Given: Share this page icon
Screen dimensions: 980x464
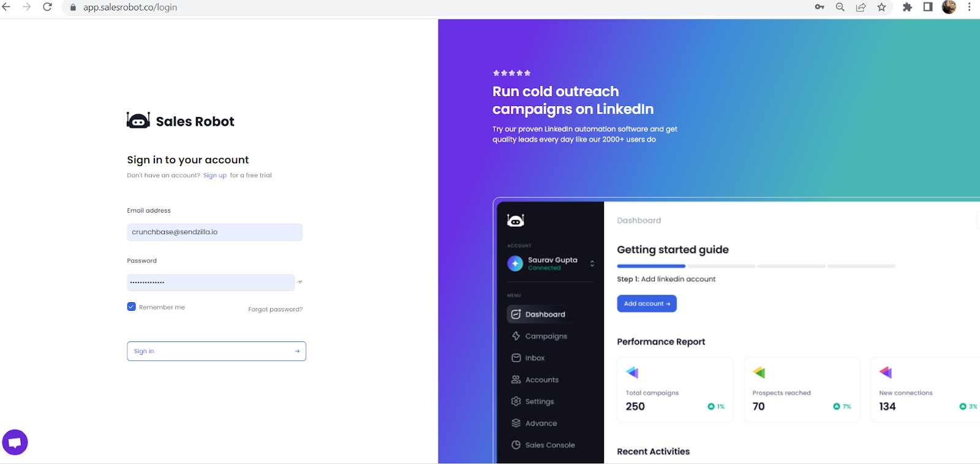Looking at the screenshot, I should [x=861, y=7].
